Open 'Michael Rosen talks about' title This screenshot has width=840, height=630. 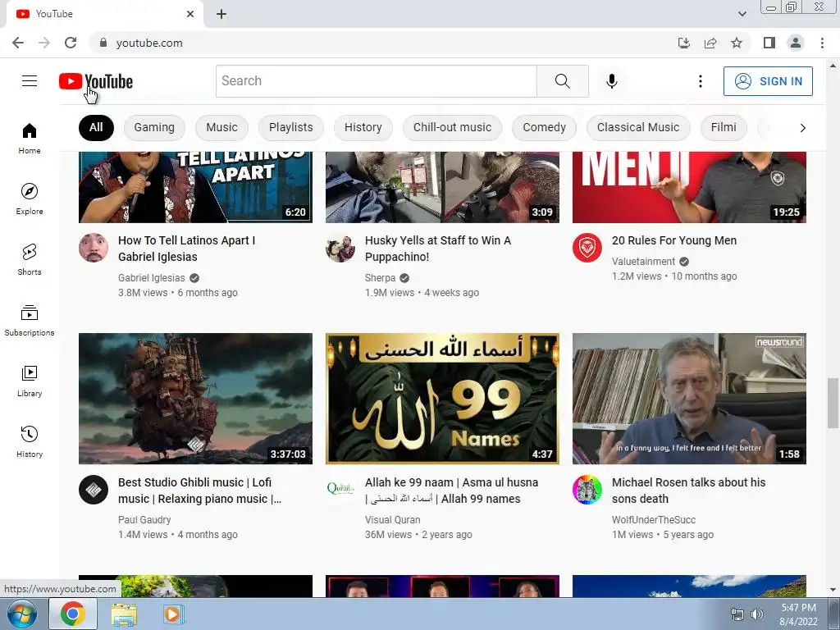(688, 491)
